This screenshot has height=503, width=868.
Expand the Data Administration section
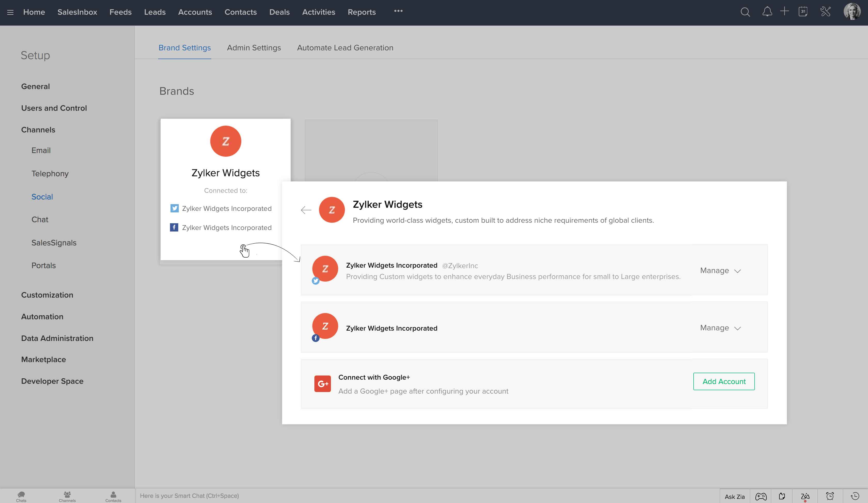coord(57,338)
